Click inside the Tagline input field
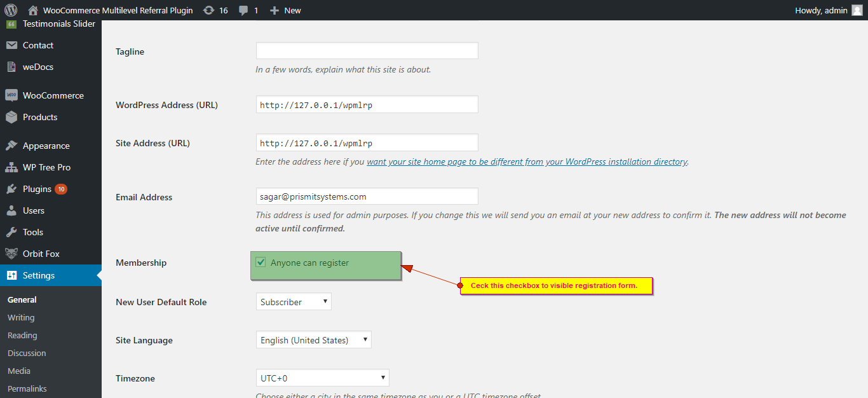 click(367, 50)
